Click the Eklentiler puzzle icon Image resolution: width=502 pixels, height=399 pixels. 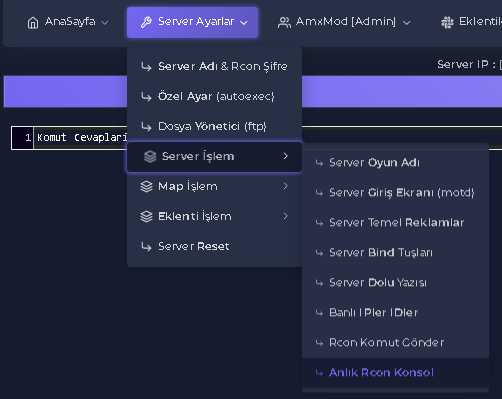click(x=447, y=22)
